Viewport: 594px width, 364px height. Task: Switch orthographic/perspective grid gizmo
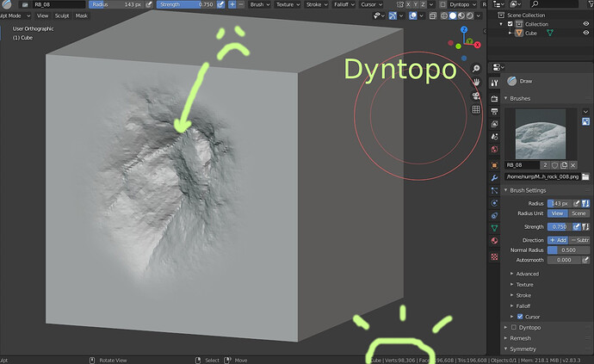(476, 109)
